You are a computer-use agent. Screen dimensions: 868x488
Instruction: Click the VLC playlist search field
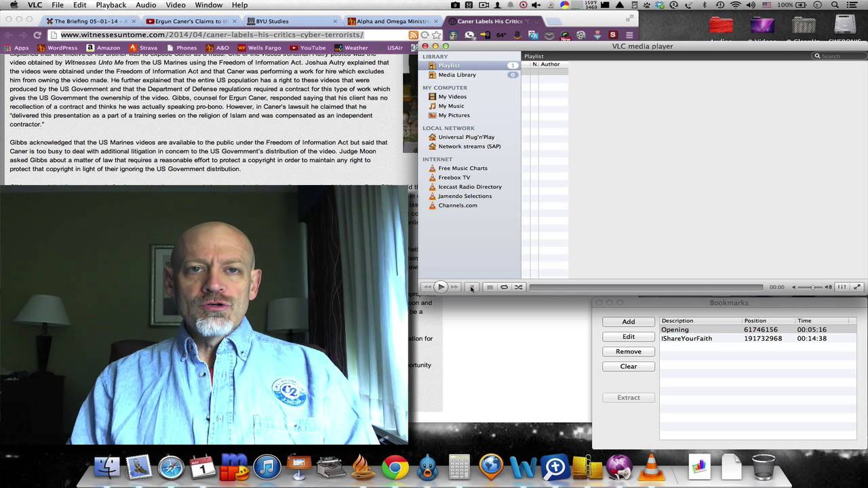click(839, 56)
